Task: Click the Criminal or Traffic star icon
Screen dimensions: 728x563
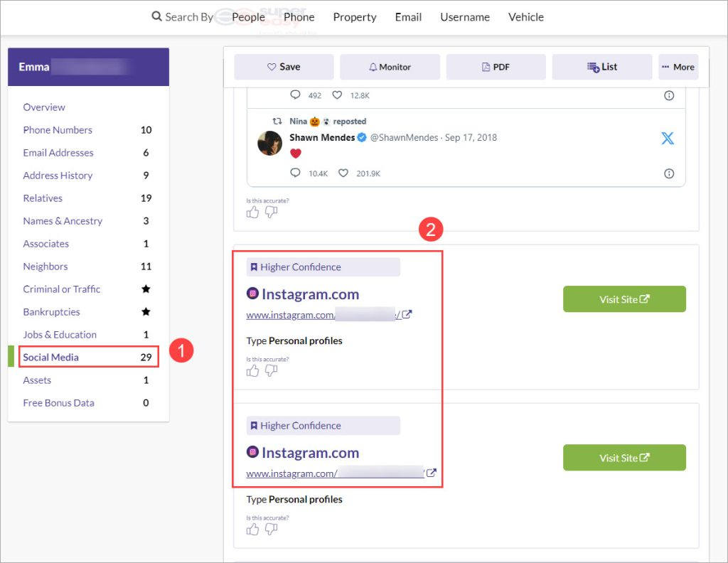Action: click(146, 289)
